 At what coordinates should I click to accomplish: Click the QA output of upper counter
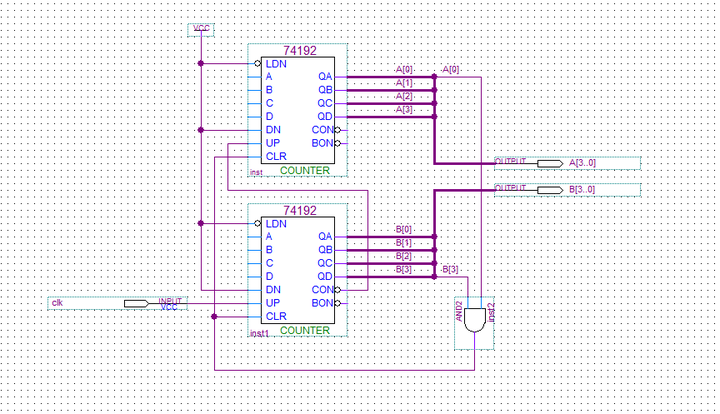click(x=325, y=77)
